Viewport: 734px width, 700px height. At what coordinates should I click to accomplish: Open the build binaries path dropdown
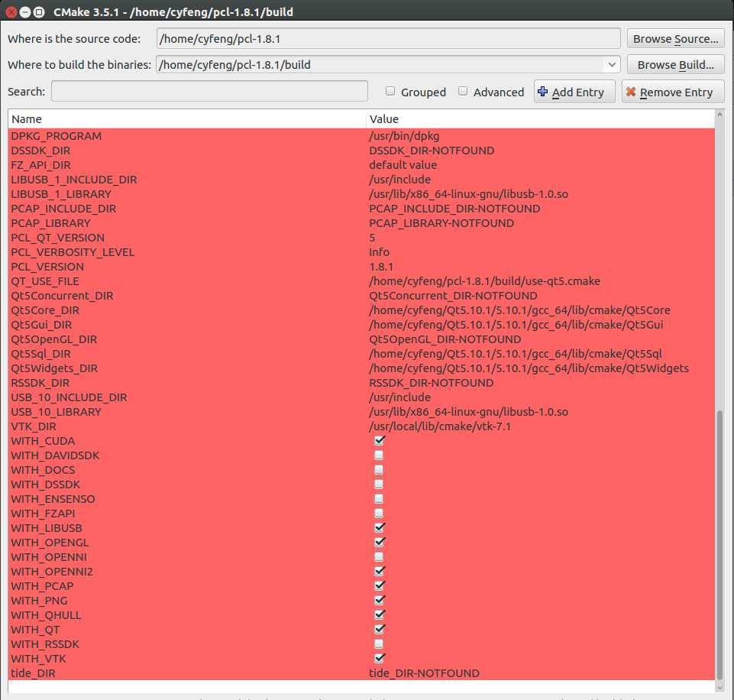click(611, 65)
